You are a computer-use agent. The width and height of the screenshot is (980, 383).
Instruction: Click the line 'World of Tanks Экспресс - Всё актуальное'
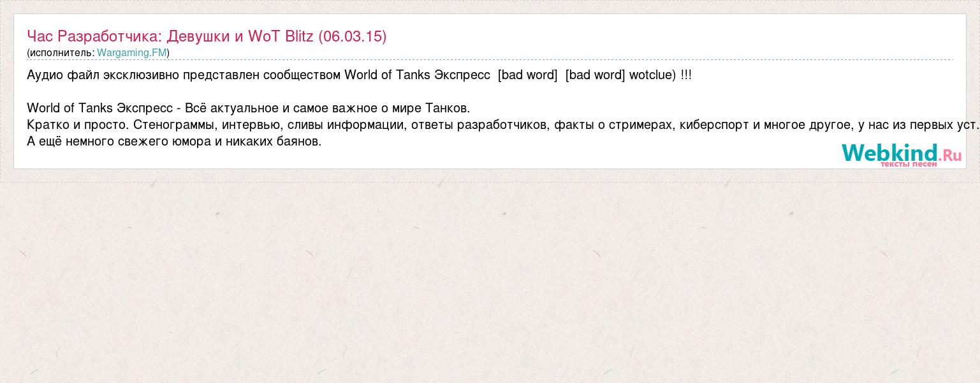coord(249,108)
